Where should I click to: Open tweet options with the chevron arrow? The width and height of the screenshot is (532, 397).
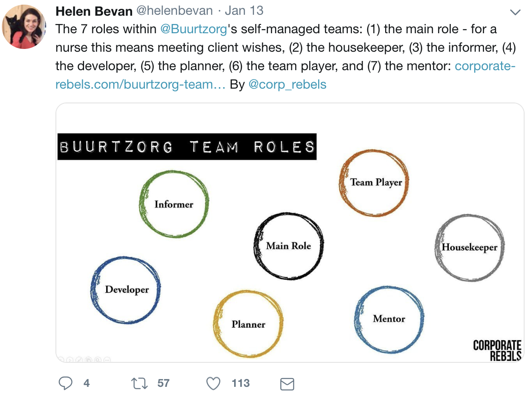pyautogui.click(x=515, y=12)
